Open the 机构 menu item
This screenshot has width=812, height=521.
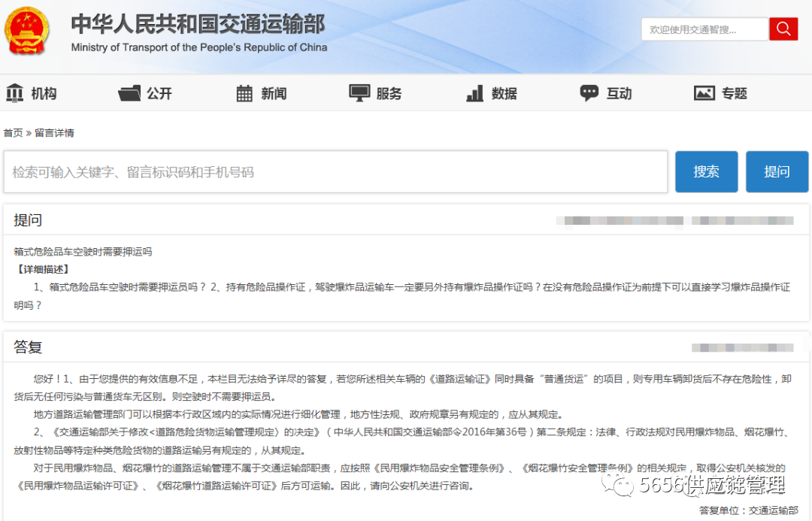(44, 93)
